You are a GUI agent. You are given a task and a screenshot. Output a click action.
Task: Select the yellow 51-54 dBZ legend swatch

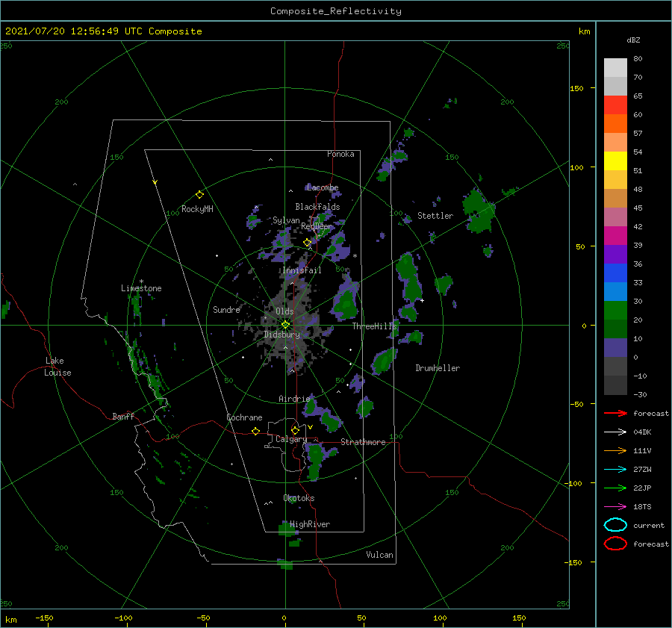pyautogui.click(x=615, y=161)
